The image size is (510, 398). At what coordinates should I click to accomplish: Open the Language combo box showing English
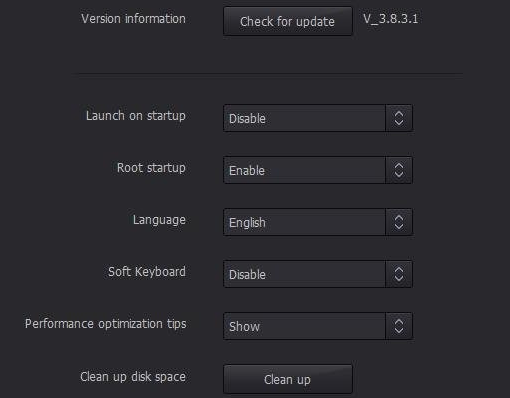click(318, 222)
